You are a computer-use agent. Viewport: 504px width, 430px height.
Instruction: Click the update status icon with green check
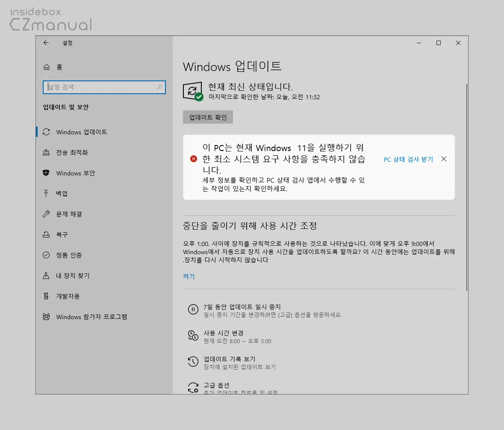click(193, 91)
